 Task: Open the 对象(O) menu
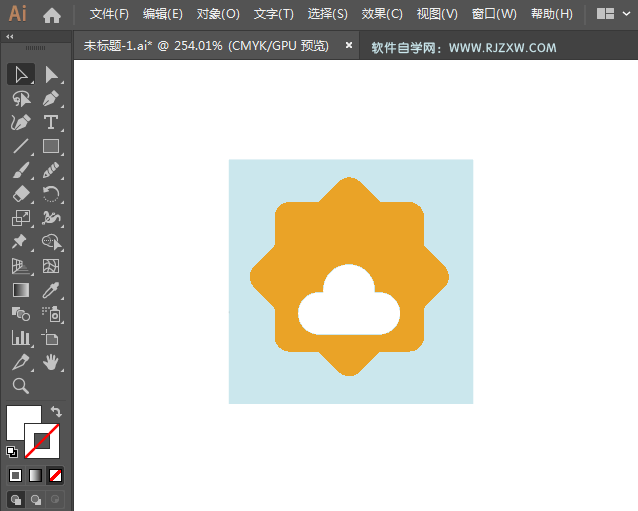click(218, 14)
